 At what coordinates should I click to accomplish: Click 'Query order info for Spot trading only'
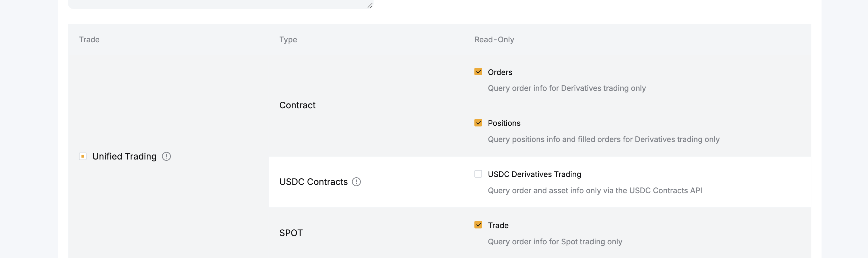[555, 241]
